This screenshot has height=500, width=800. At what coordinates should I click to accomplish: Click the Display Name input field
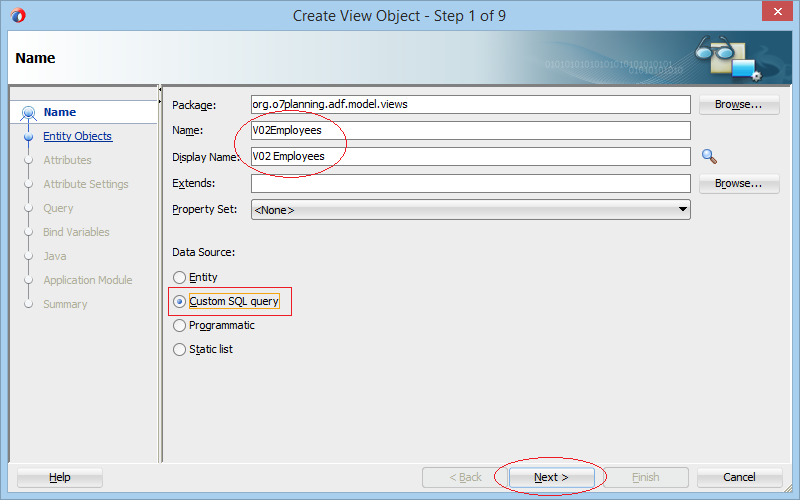click(x=470, y=157)
